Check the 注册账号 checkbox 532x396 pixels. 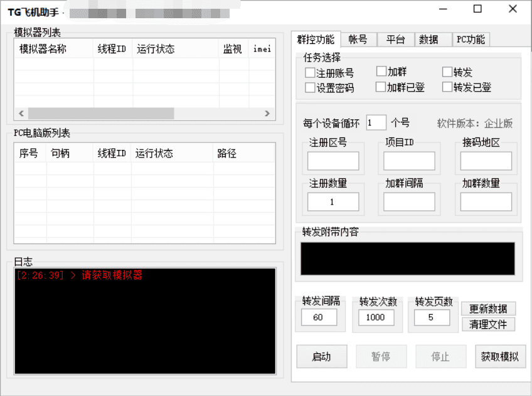point(310,73)
